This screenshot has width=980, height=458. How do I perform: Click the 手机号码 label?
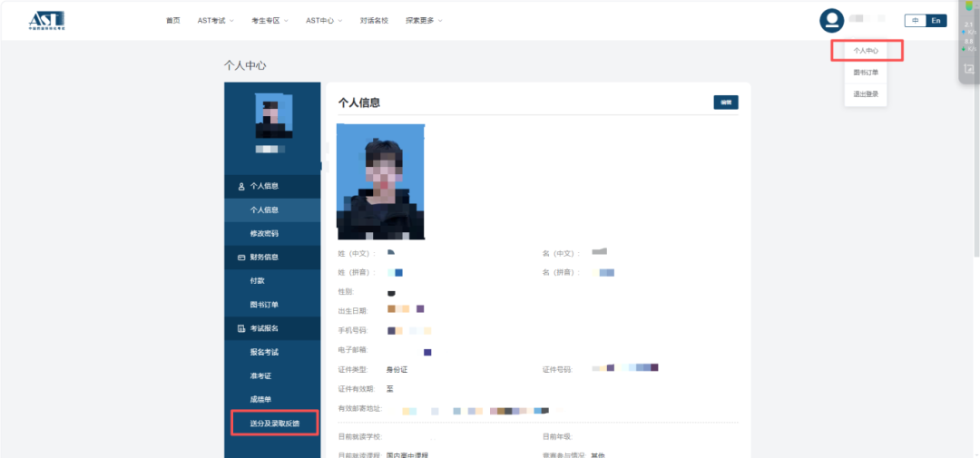click(353, 330)
